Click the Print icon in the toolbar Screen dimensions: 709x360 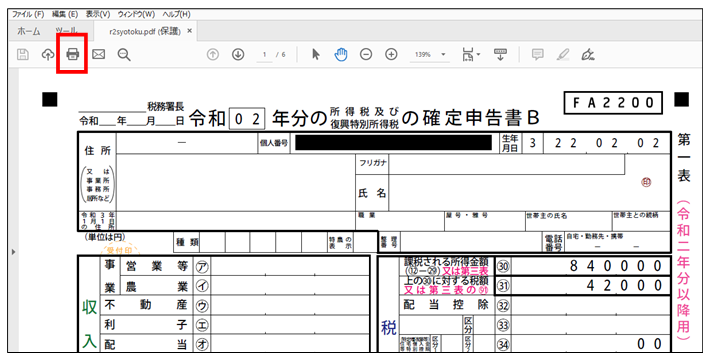[x=72, y=55]
